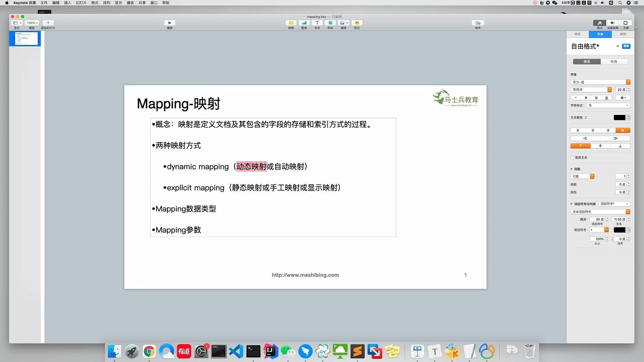Start the slideshow with the 播放 icon

[170, 23]
